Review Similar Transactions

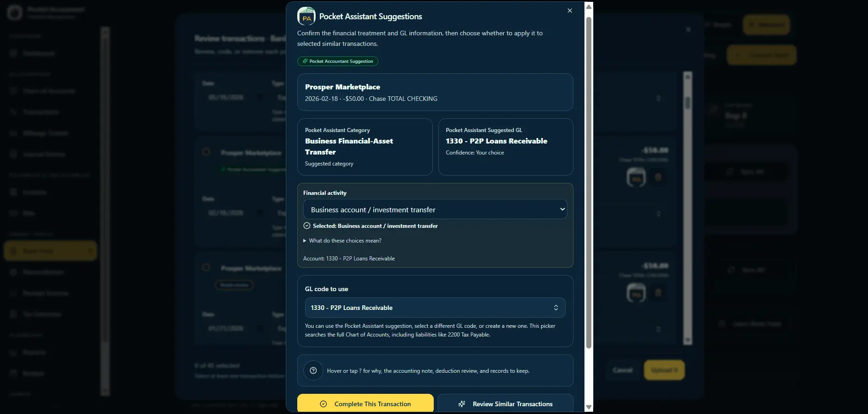coord(505,403)
